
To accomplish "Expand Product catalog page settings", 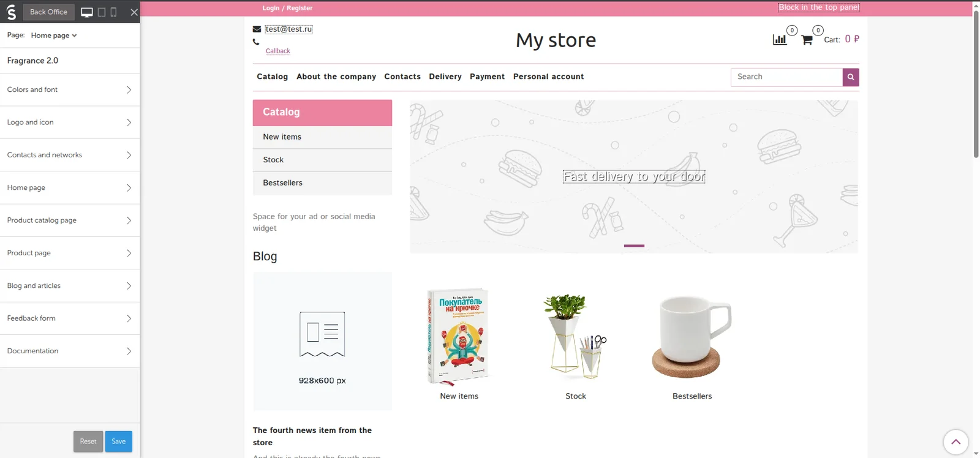I will point(70,220).
